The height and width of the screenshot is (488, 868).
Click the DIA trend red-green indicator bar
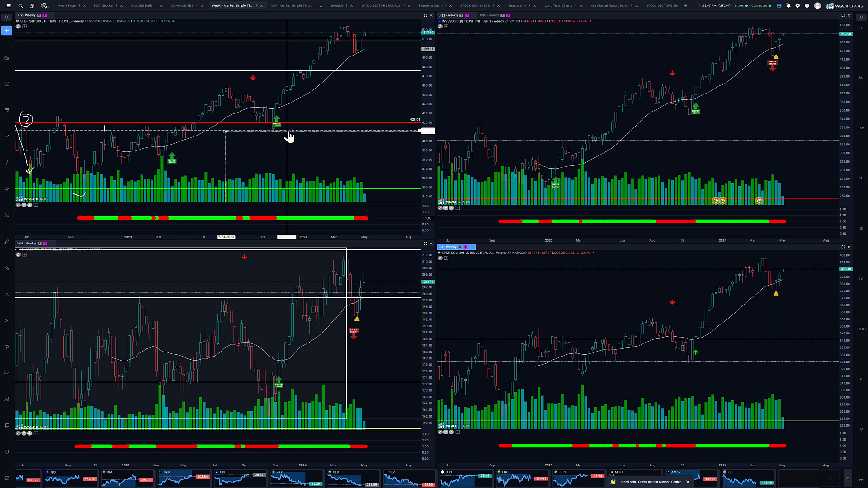(642, 446)
